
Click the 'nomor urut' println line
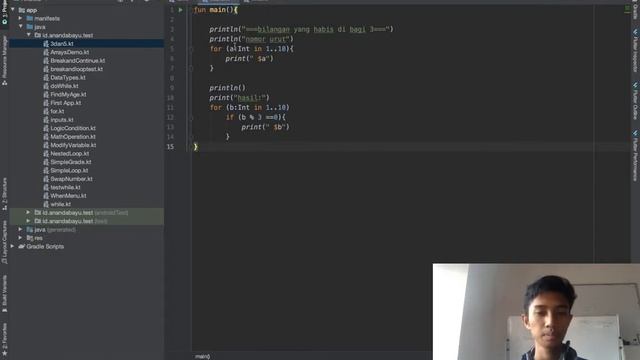pos(251,39)
